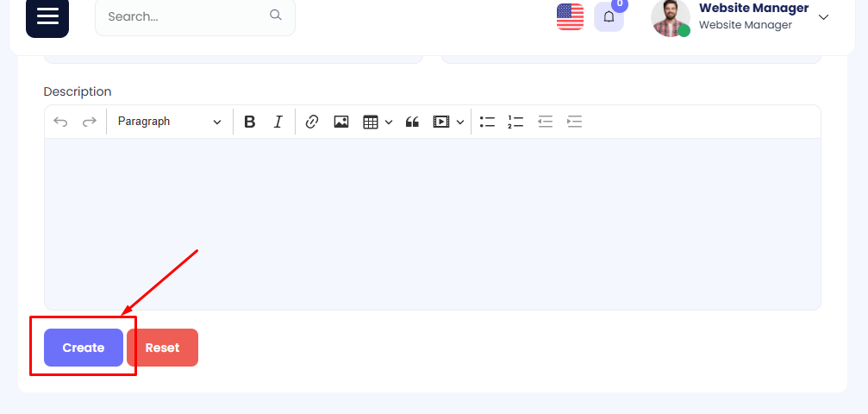
Task: Click the search magnifier icon
Action: point(276,15)
